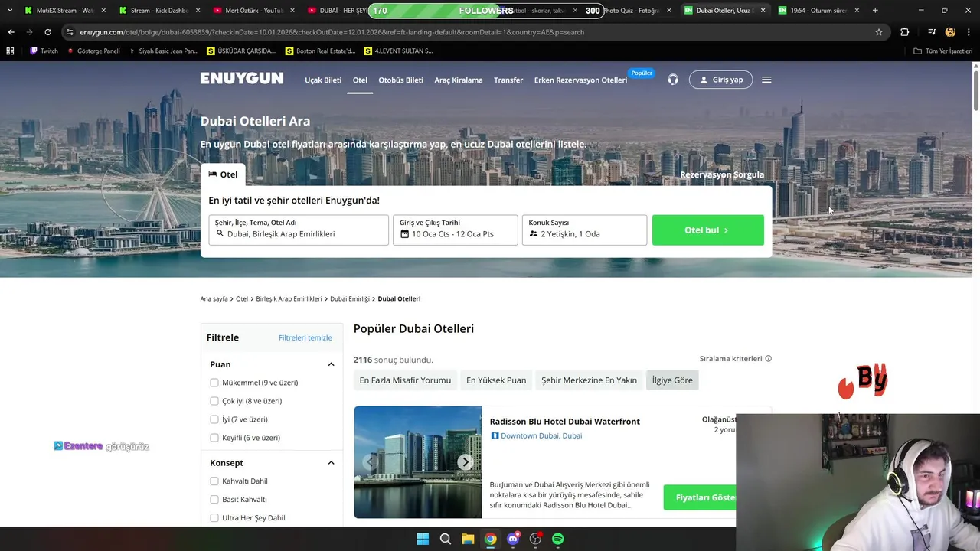Open the hamburger menu icon in Enuygun header
This screenshot has height=551, width=980.
tap(766, 80)
